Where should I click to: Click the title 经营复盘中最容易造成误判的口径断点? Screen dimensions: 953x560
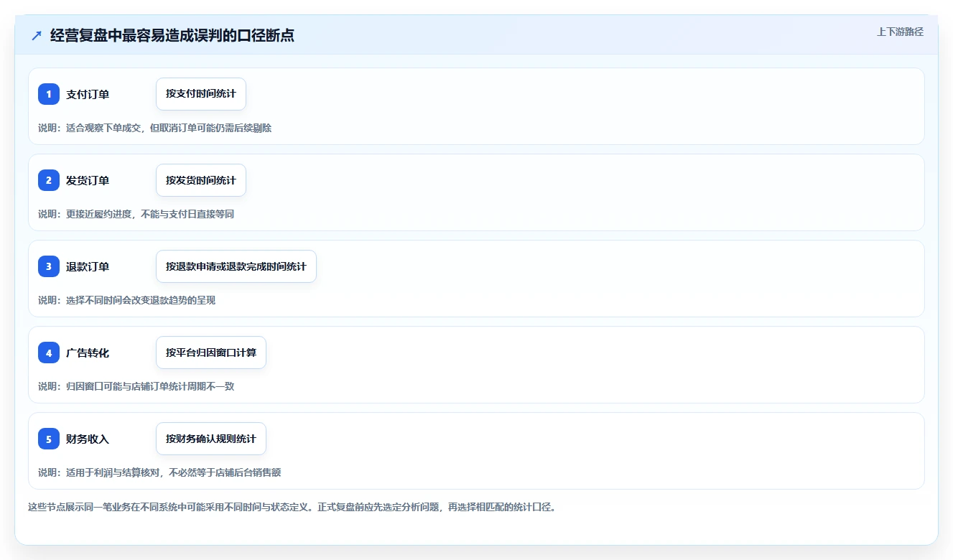172,35
